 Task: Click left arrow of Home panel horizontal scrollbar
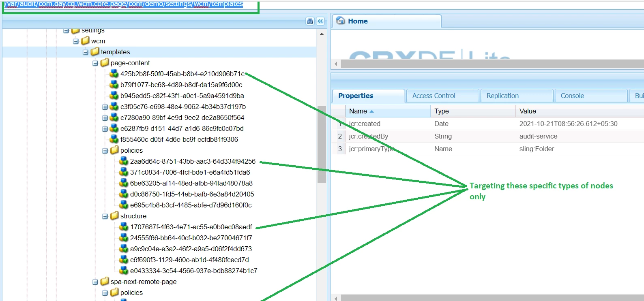tap(336, 64)
